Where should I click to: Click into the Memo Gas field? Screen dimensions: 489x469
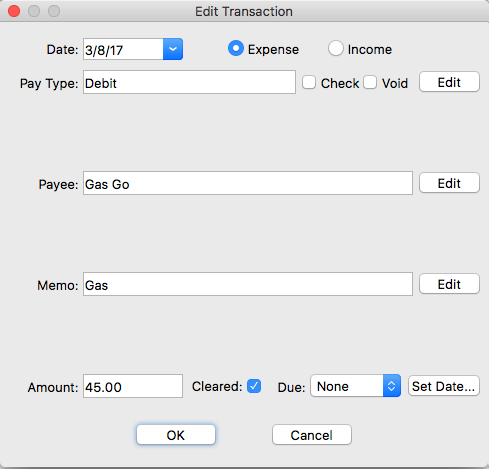[248, 284]
